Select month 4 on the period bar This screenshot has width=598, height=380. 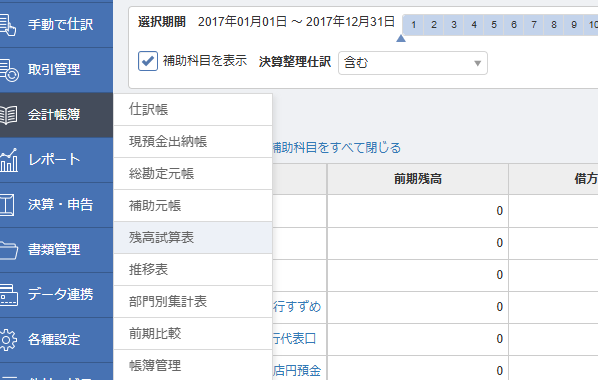coord(474,25)
